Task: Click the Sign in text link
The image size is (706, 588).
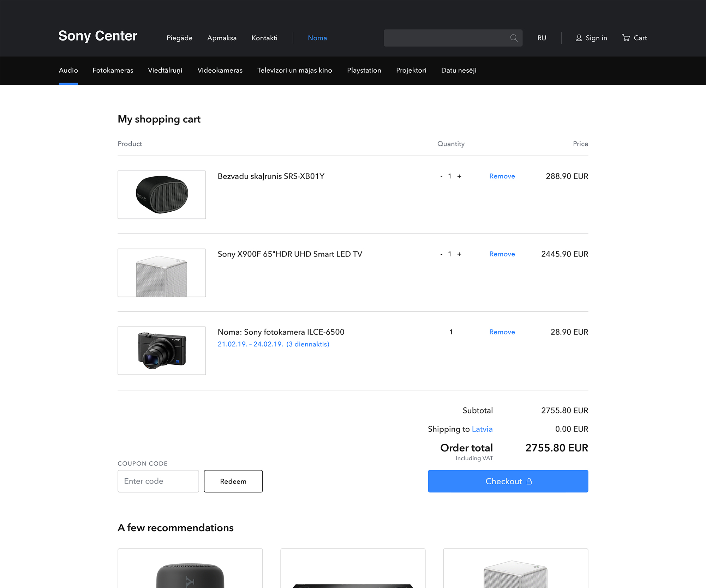Action: [597, 38]
